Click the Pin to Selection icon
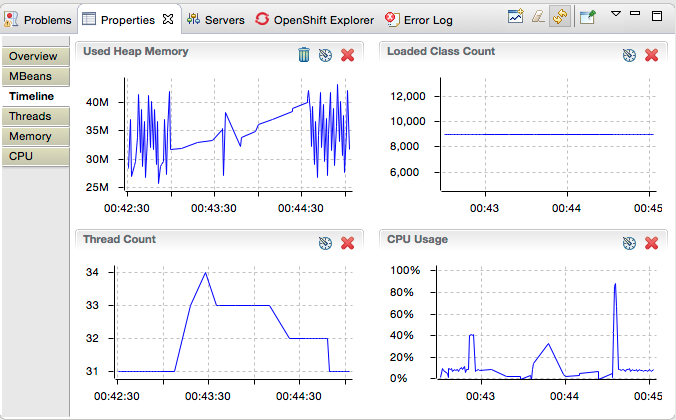 pyautogui.click(x=587, y=17)
